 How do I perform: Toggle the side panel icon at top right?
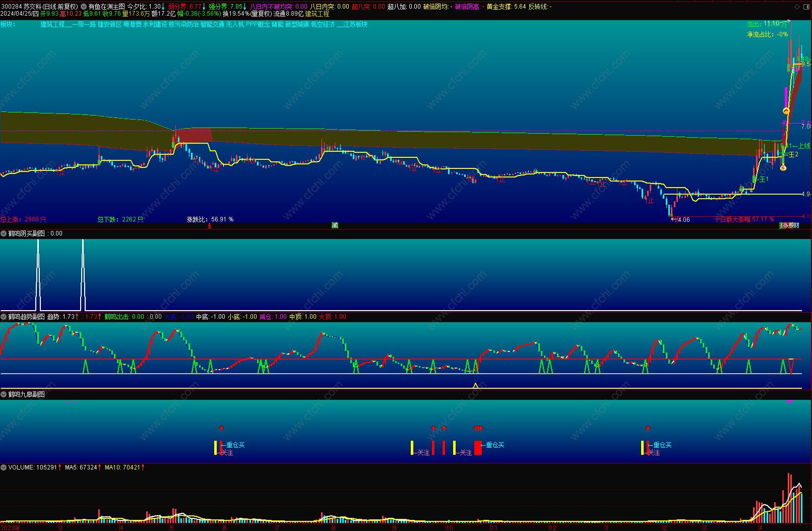(805, 7)
